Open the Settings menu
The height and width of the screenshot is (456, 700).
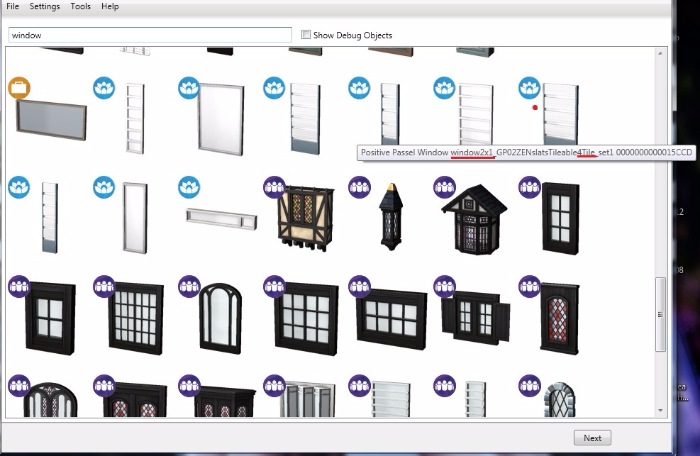pyautogui.click(x=45, y=6)
